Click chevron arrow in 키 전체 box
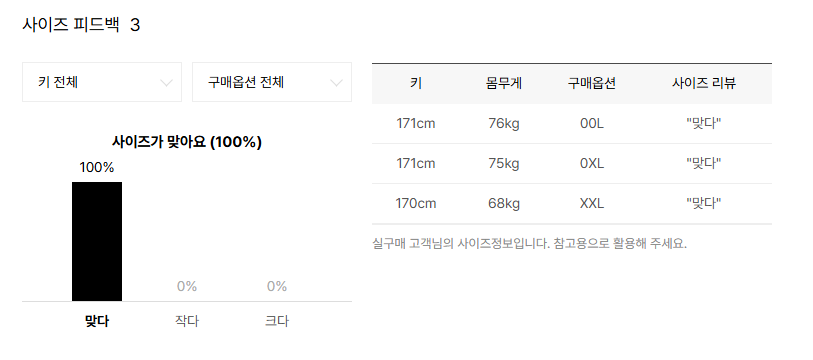Screen dimensions: 813x360 point(166,83)
